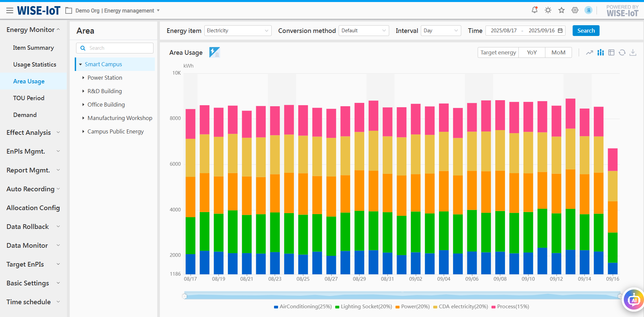The image size is (644, 317).
Task: Enable YoY comparison
Action: coord(532,52)
